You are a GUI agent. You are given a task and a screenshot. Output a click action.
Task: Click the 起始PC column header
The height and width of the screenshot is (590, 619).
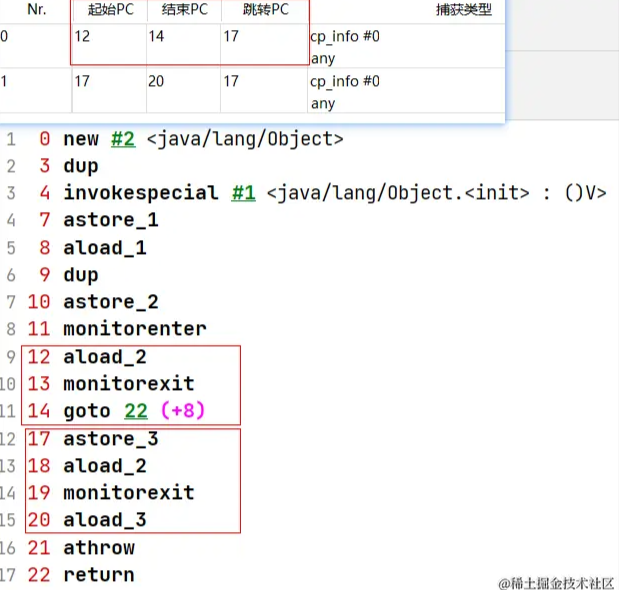click(x=111, y=9)
